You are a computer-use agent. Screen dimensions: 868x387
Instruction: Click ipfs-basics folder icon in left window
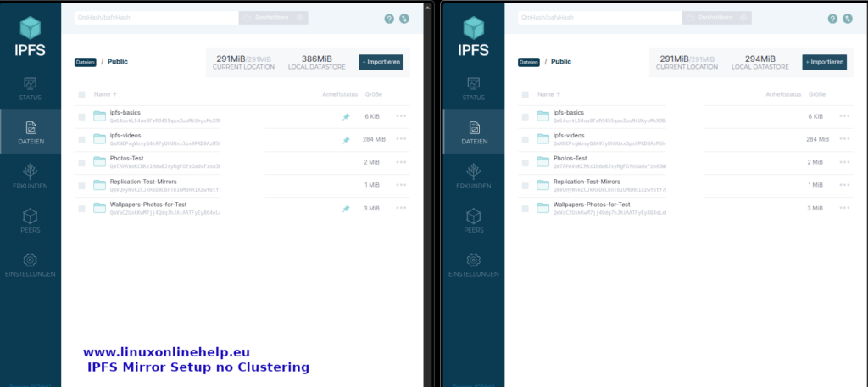99,116
